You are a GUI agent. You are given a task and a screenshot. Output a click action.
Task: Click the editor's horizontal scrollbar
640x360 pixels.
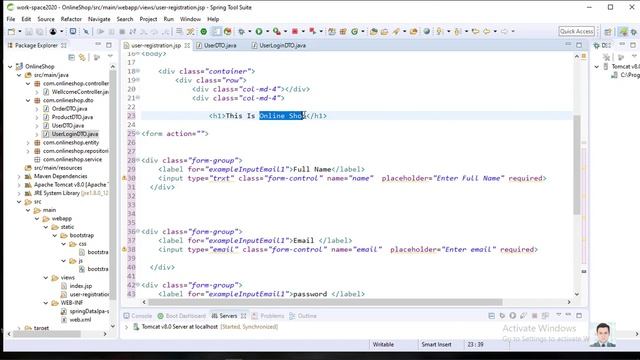click(325, 302)
